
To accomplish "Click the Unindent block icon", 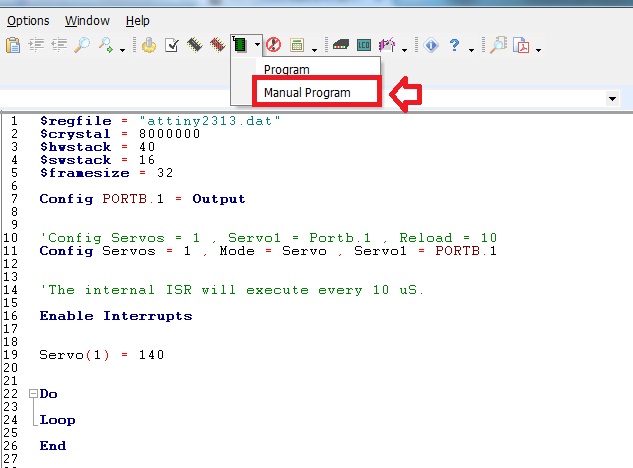I will coord(59,45).
